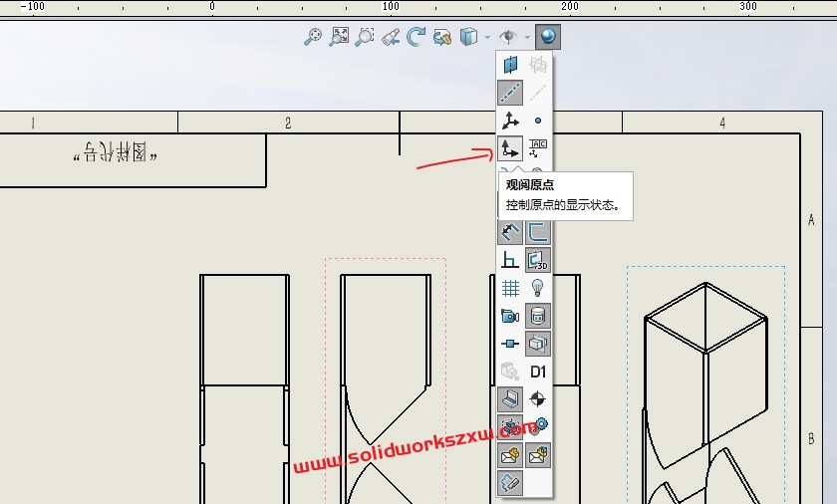This screenshot has height=504, width=837.
Task: Click the blue square-on-line point icon
Action: click(x=510, y=344)
